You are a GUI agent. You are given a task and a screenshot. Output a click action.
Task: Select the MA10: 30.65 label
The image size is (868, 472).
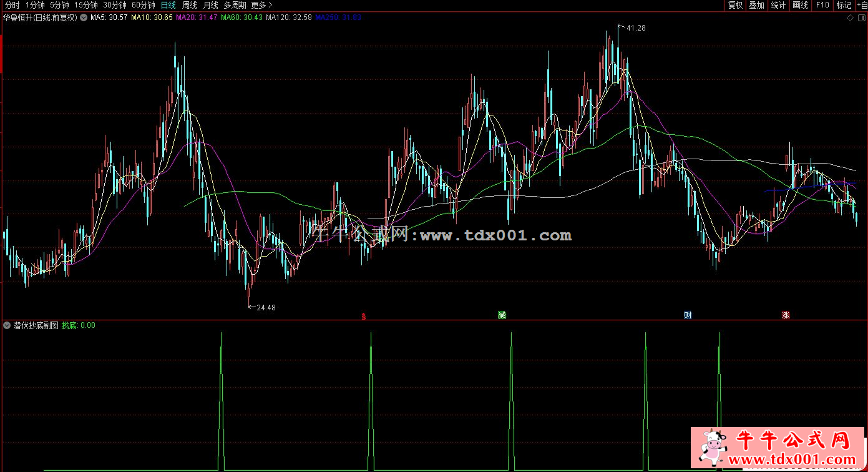tap(152, 17)
